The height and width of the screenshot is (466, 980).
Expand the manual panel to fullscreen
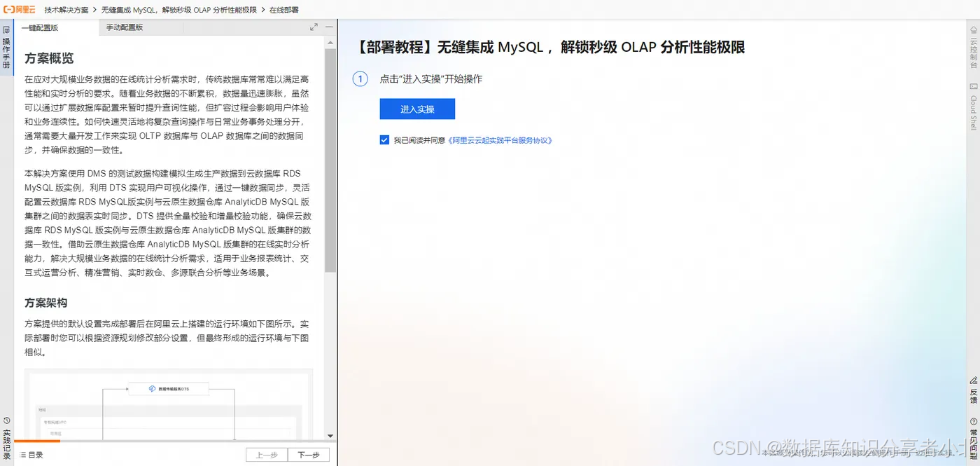[314, 27]
